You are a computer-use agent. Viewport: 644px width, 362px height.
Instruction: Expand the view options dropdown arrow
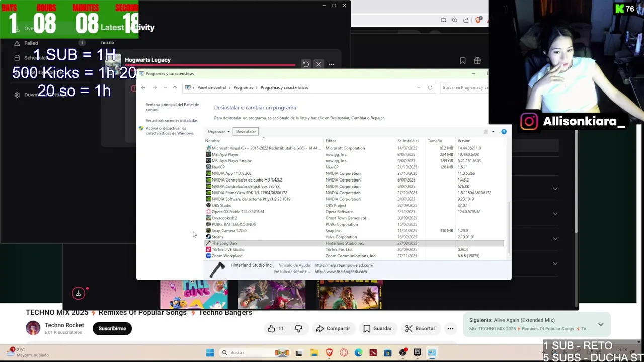pos(493,132)
